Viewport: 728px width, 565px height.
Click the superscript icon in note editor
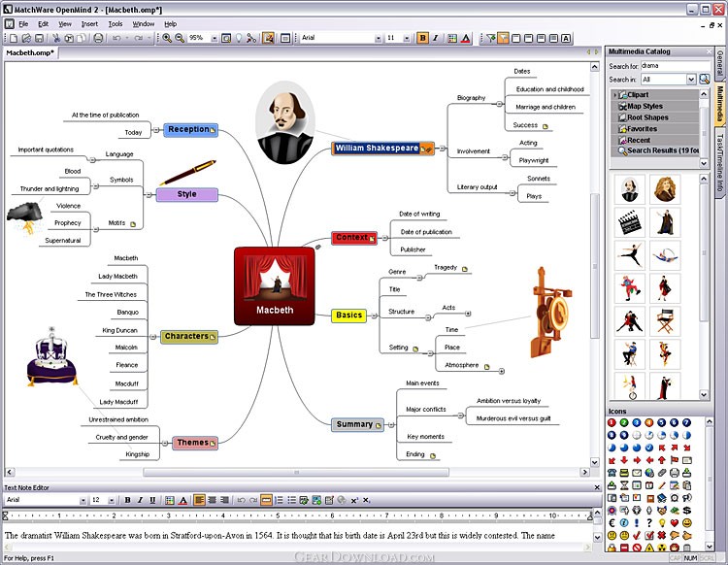(x=354, y=500)
